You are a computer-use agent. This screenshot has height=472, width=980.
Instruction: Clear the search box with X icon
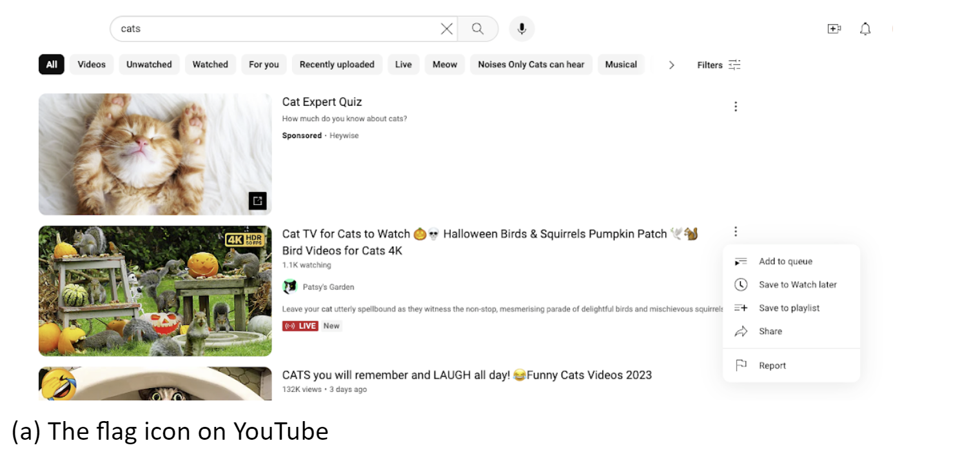coord(446,29)
